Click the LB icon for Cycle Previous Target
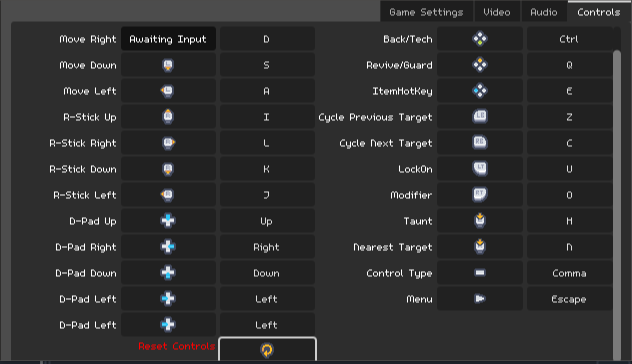 480,117
